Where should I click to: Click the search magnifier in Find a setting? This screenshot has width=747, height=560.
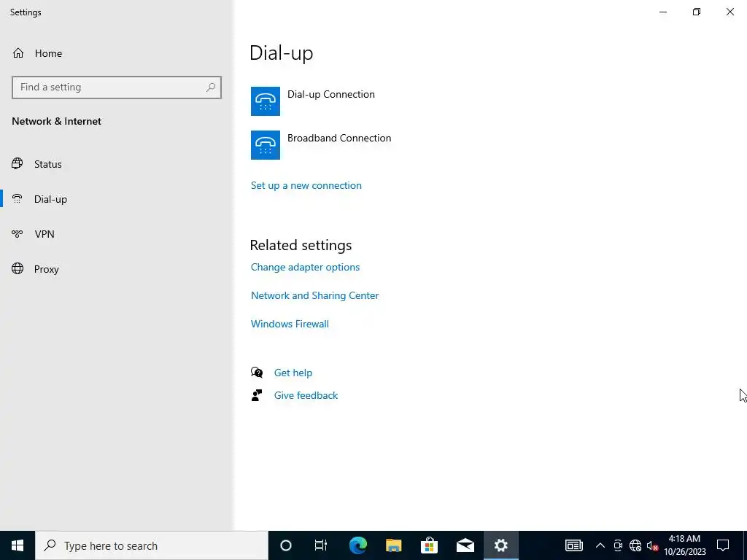[211, 87]
